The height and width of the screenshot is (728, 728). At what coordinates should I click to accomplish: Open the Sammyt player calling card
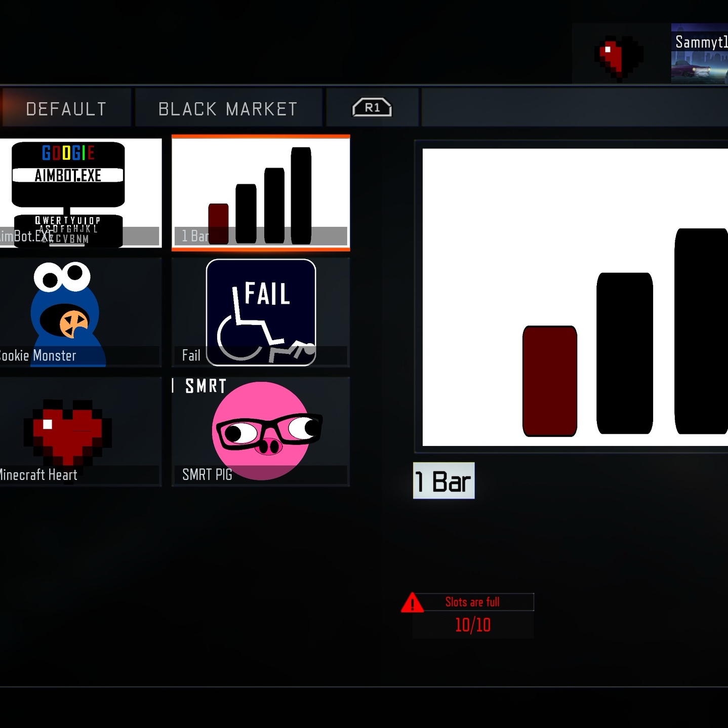(x=700, y=53)
